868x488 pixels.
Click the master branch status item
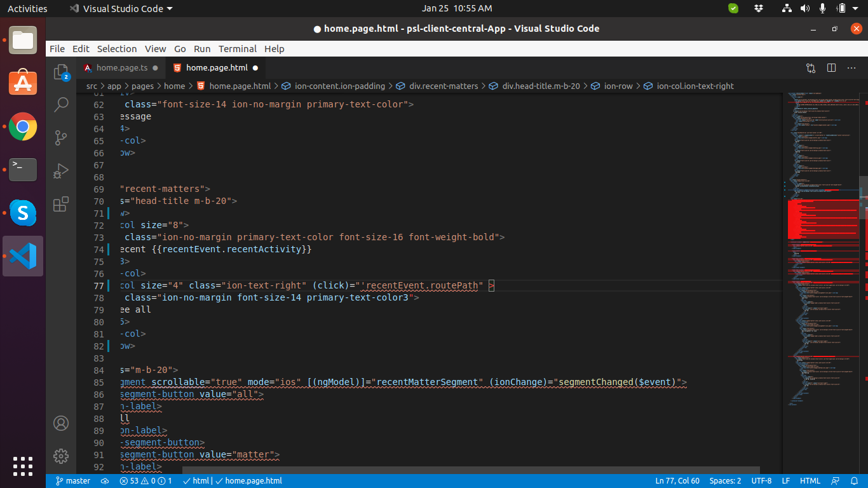pos(72,481)
